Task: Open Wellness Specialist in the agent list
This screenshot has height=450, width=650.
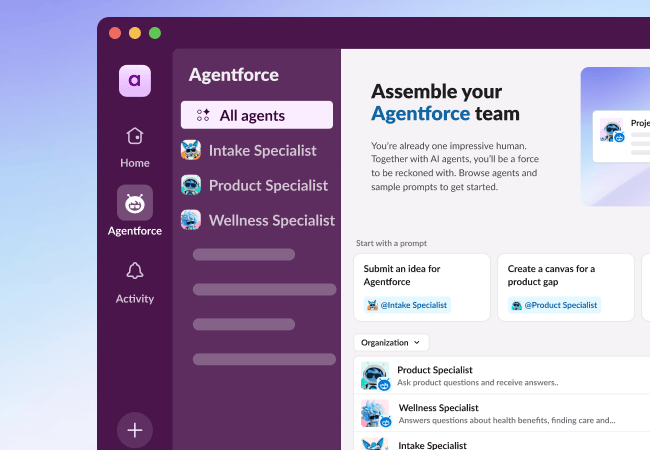Action: (x=258, y=220)
